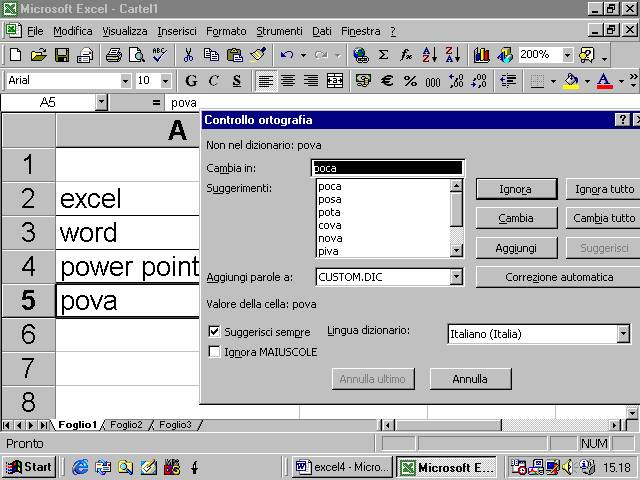
Task: Apply yellow fill color bucket
Action: [571, 81]
